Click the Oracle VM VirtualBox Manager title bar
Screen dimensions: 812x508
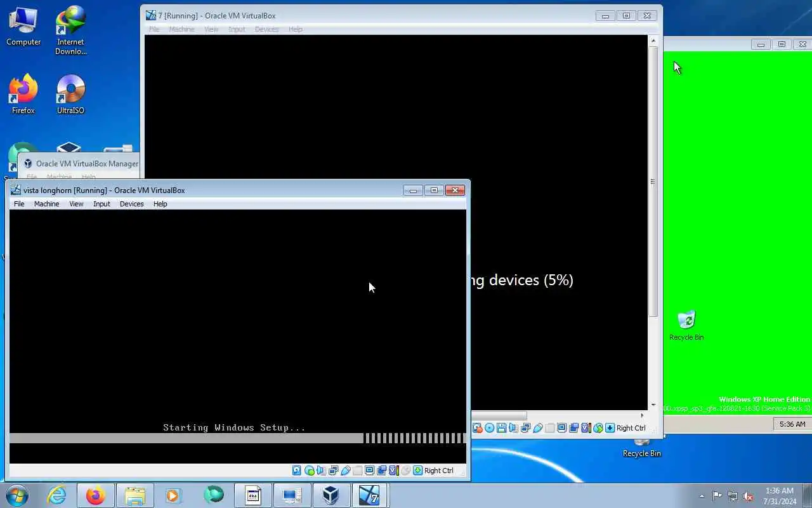[x=80, y=163]
